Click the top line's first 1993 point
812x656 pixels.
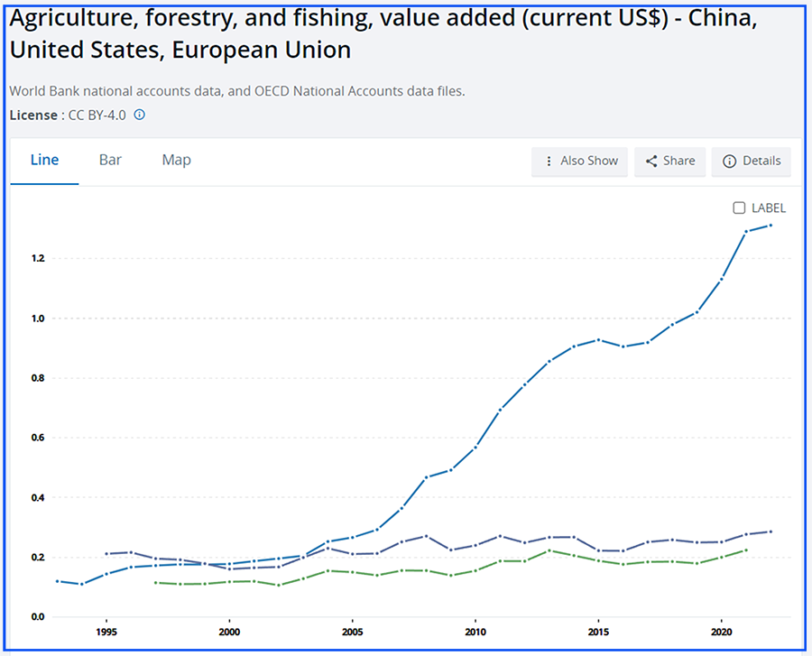pos(58,581)
